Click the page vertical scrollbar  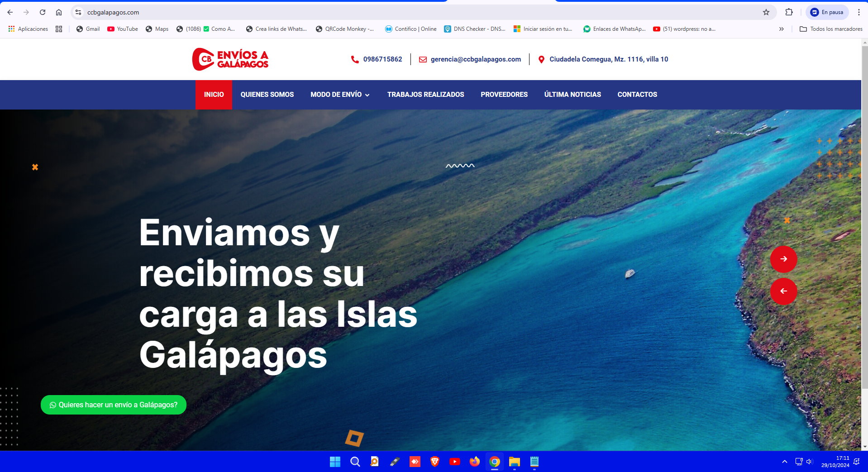click(864, 226)
